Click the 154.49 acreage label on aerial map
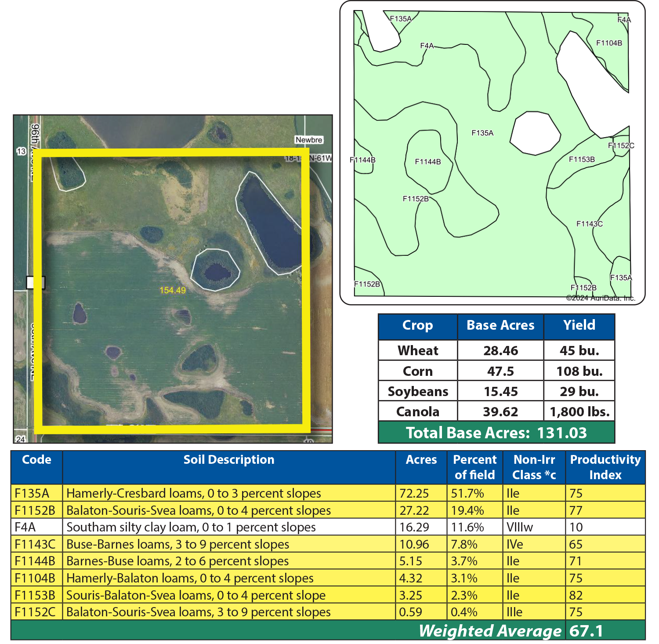The height and width of the screenshot is (644, 659). [x=172, y=290]
